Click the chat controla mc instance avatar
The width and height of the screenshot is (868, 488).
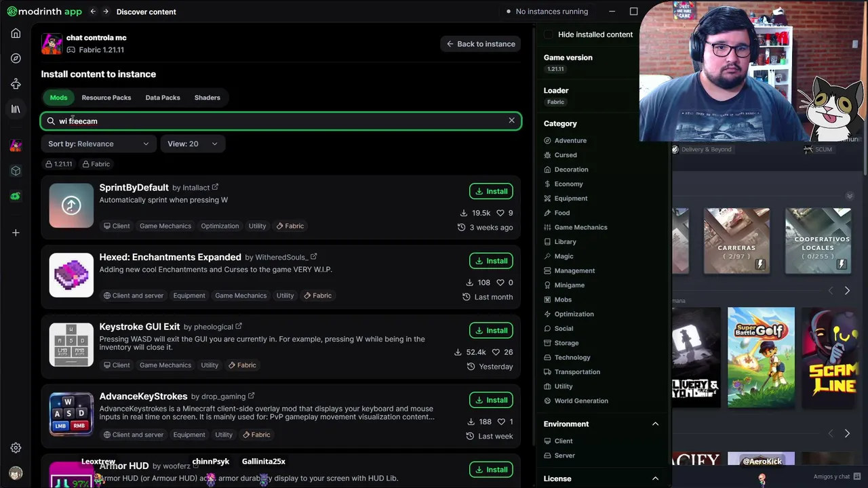(52, 43)
